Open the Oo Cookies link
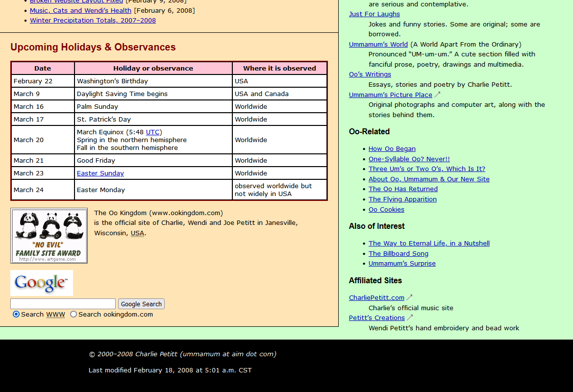This screenshot has height=392, width=573. 386,209
